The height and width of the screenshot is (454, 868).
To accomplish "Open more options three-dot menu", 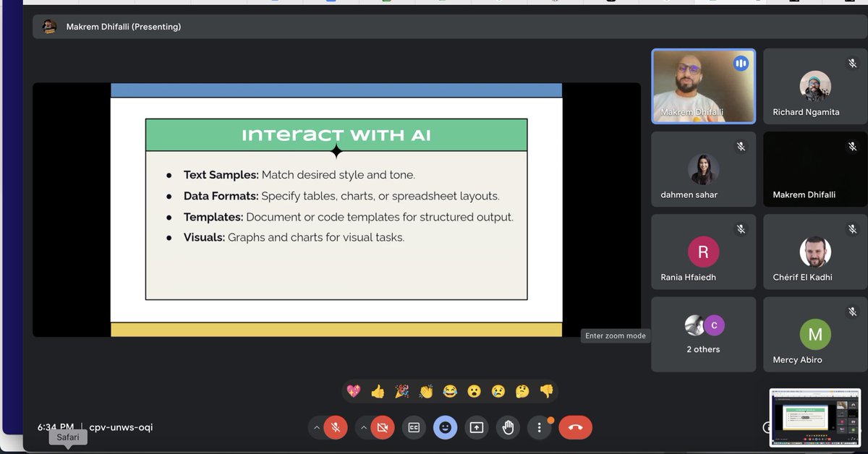I will (x=539, y=427).
